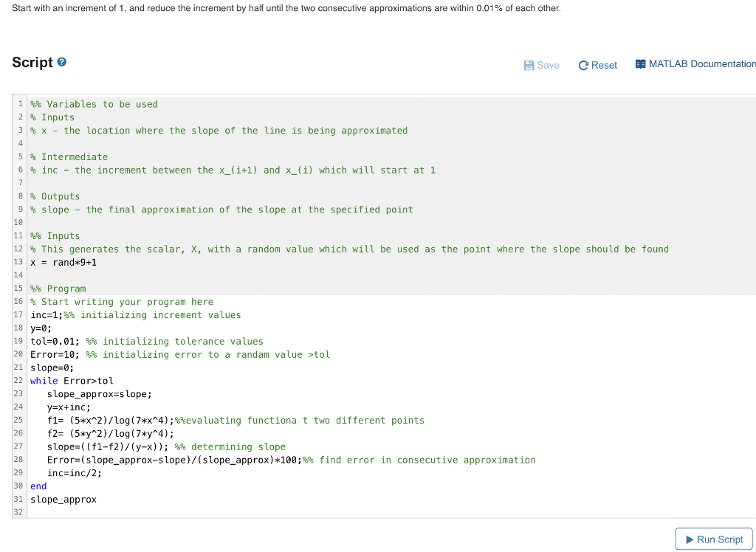The width and height of the screenshot is (756, 552).
Task: Click the line 'y=x+inc;'
Action: pos(69,407)
